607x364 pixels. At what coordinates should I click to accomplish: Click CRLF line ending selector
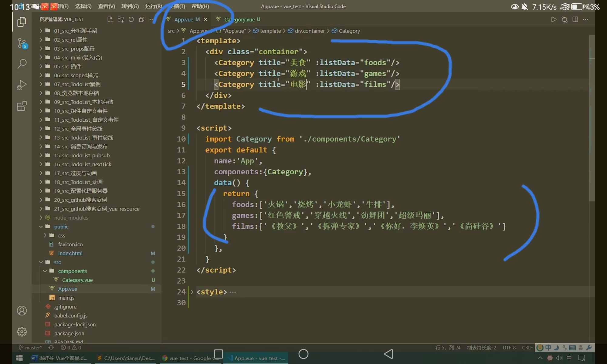pyautogui.click(x=527, y=348)
